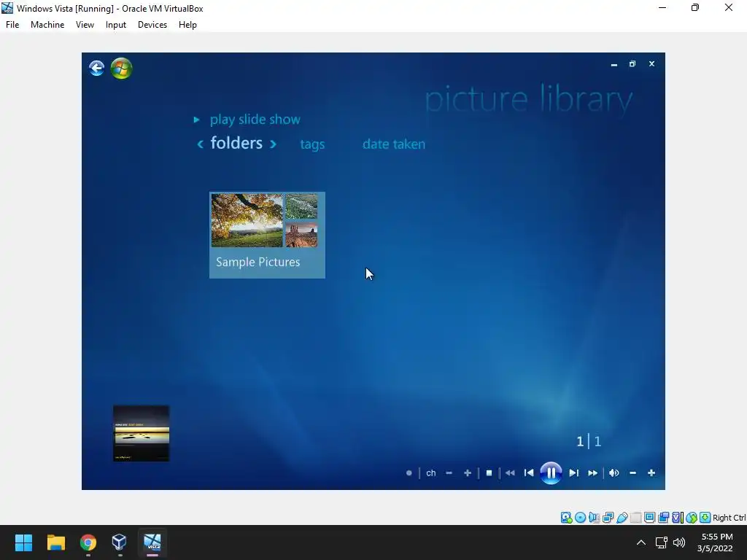Skip to the previous track

click(529, 472)
